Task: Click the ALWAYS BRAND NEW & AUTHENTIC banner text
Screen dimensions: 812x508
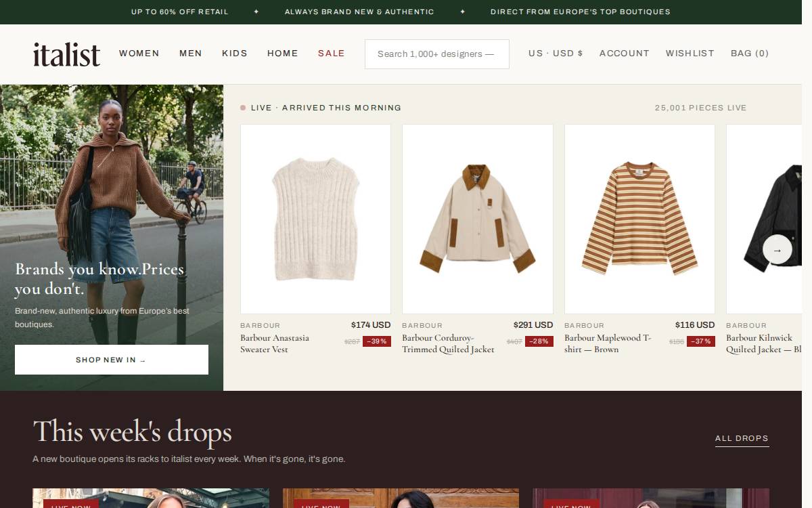Action: point(359,12)
